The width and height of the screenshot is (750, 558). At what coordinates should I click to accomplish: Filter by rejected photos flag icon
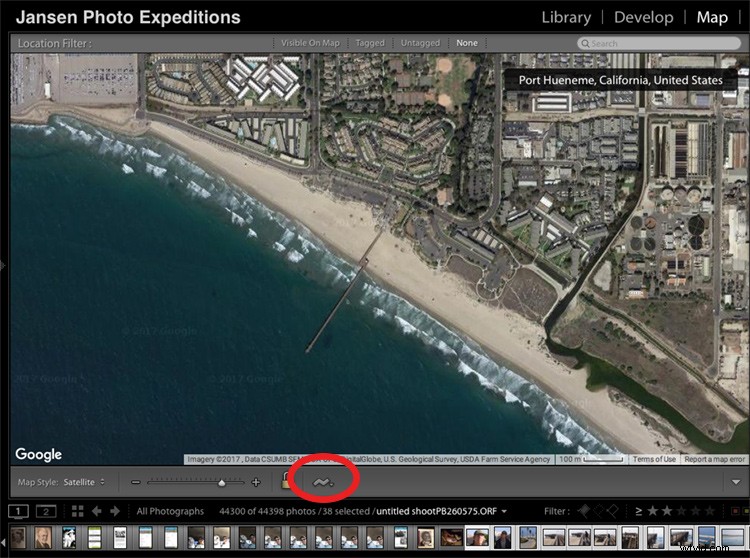point(612,511)
